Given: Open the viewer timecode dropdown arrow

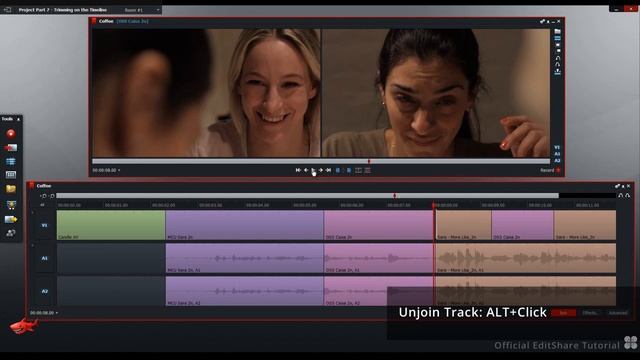Looking at the screenshot, I should tap(119, 170).
